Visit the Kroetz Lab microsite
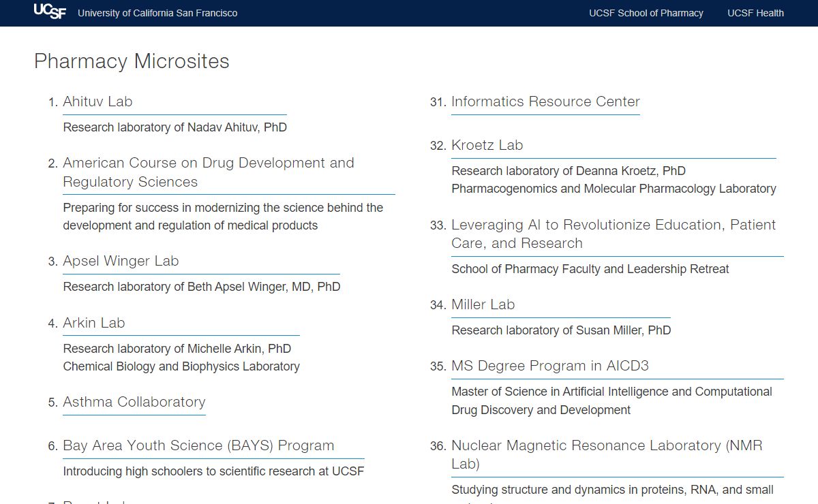 click(x=487, y=145)
